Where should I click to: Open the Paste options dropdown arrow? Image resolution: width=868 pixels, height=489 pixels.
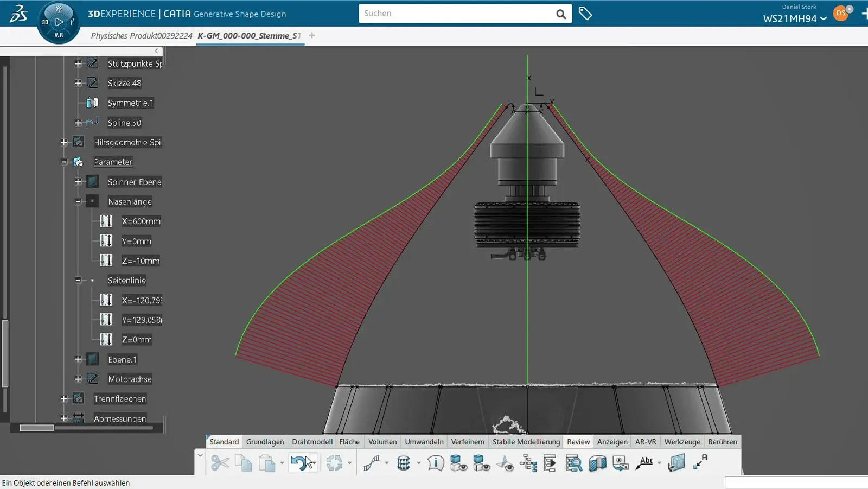tap(282, 463)
